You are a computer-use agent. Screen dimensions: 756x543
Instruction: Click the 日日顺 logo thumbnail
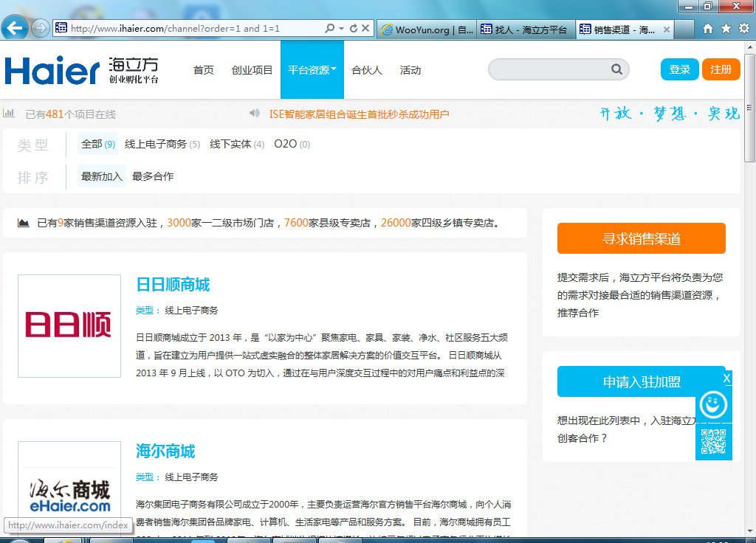[69, 326]
